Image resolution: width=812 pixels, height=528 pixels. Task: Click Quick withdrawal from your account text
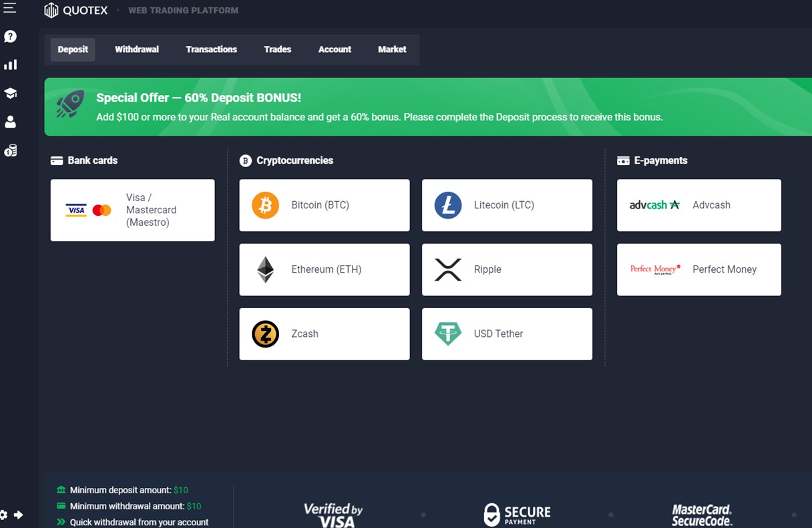pyautogui.click(x=139, y=522)
